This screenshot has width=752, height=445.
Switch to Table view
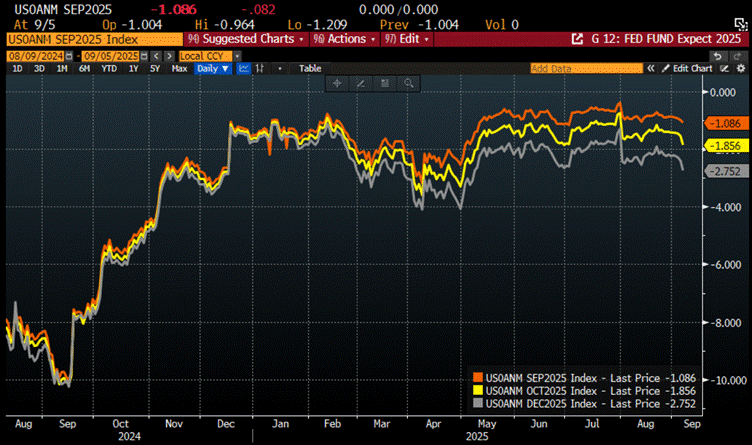point(310,69)
